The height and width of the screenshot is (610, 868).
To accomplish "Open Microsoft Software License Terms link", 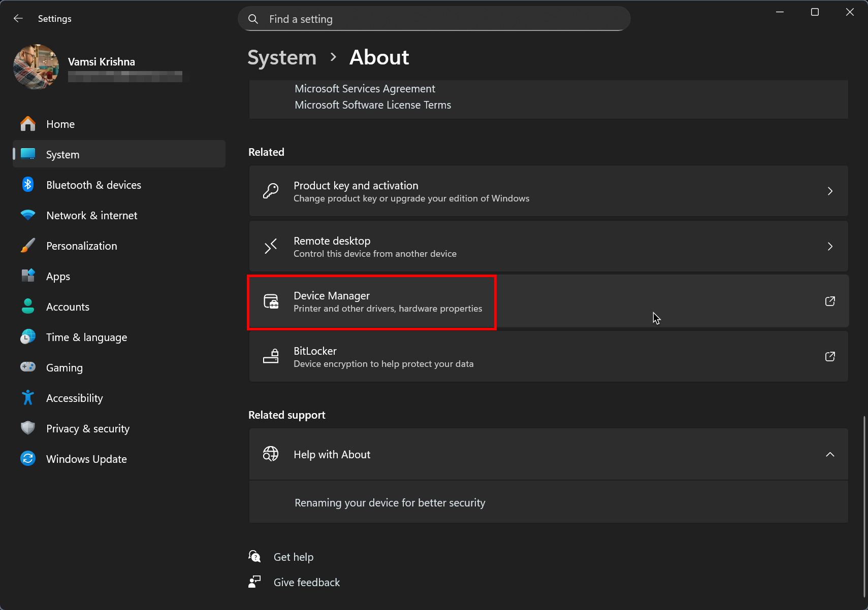I will [373, 105].
